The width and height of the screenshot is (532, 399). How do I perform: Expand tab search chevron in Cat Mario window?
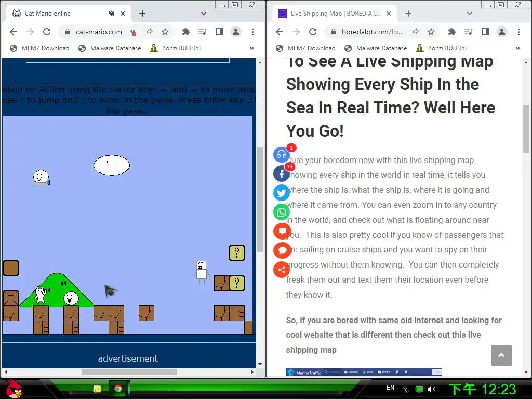204,13
